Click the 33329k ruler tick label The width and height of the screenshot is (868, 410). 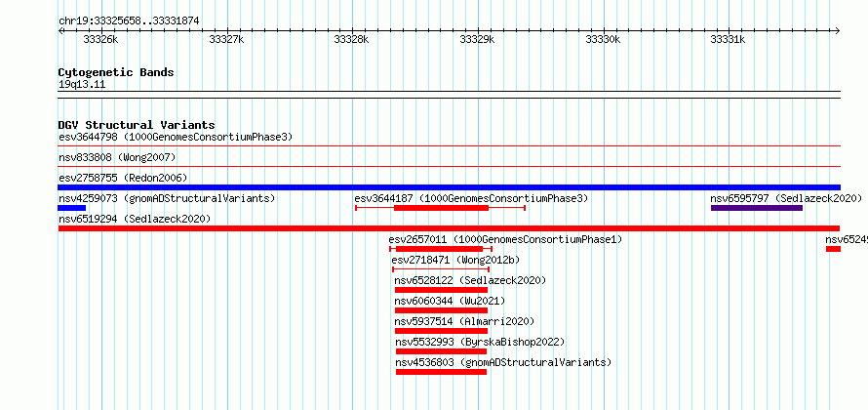tap(477, 39)
